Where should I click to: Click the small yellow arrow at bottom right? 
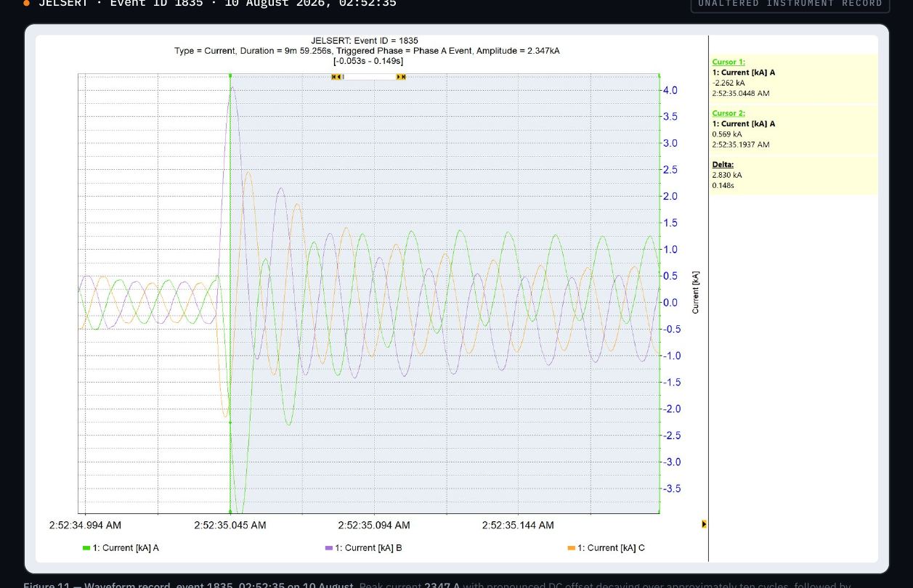(x=704, y=523)
